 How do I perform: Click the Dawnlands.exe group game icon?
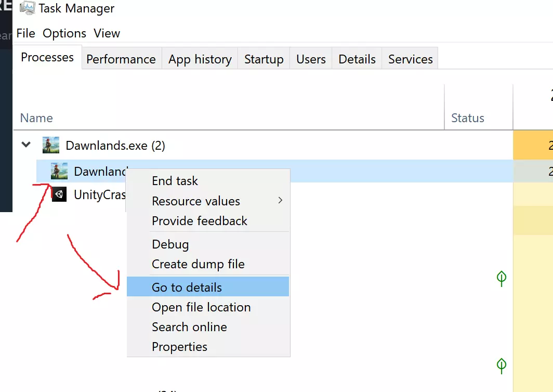click(x=50, y=145)
